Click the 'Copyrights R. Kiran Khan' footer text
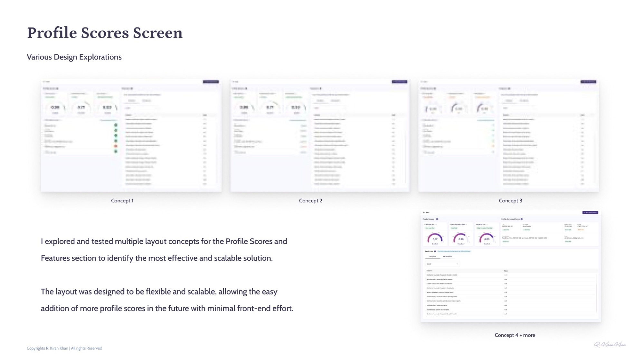The height and width of the screenshot is (362, 644). pos(64,348)
